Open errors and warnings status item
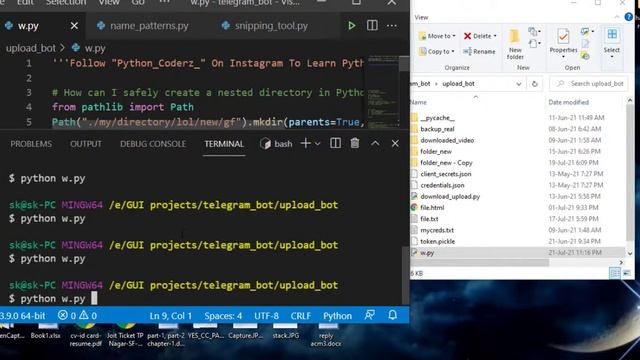640x360 pixels. tap(77, 316)
